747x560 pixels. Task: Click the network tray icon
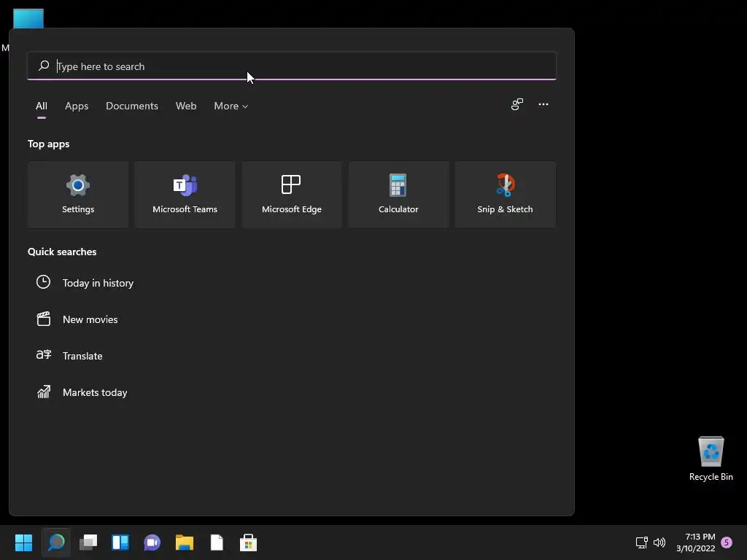(x=642, y=542)
